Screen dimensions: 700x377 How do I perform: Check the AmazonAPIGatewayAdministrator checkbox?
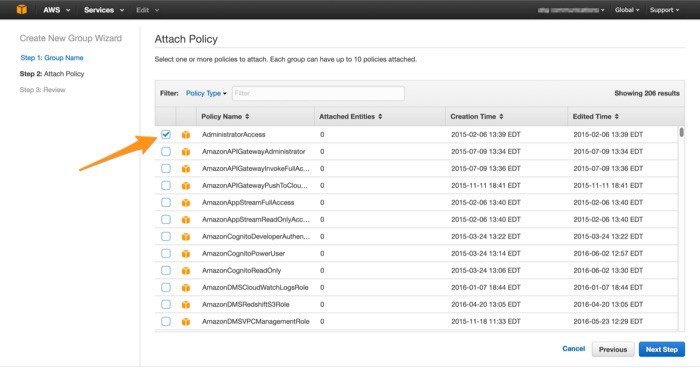click(166, 151)
